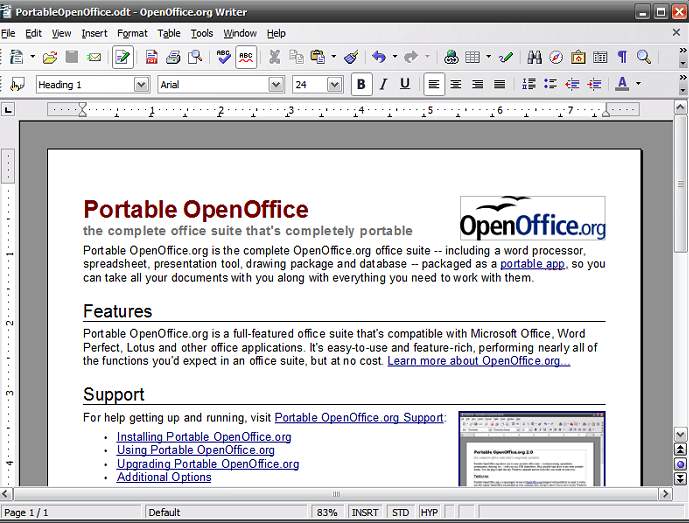Open the Undo history dropdown arrow
Viewport: 689px width, 523px height.
pyautogui.click(x=395, y=57)
